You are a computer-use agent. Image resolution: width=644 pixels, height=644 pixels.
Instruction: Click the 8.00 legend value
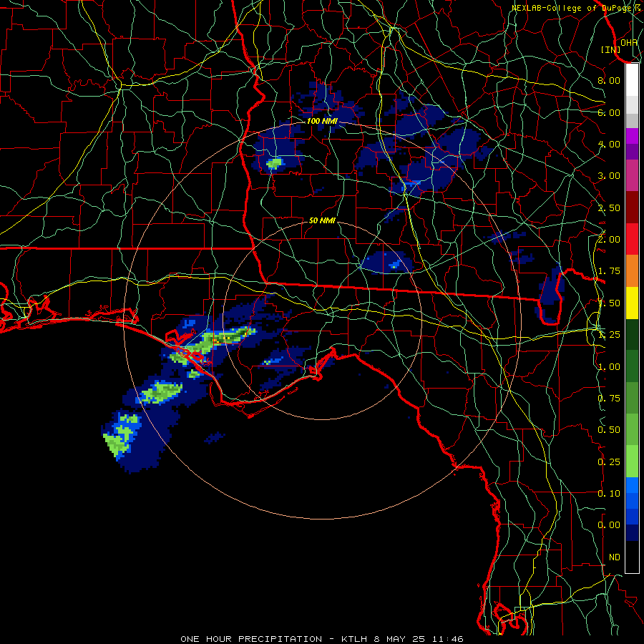609,80
